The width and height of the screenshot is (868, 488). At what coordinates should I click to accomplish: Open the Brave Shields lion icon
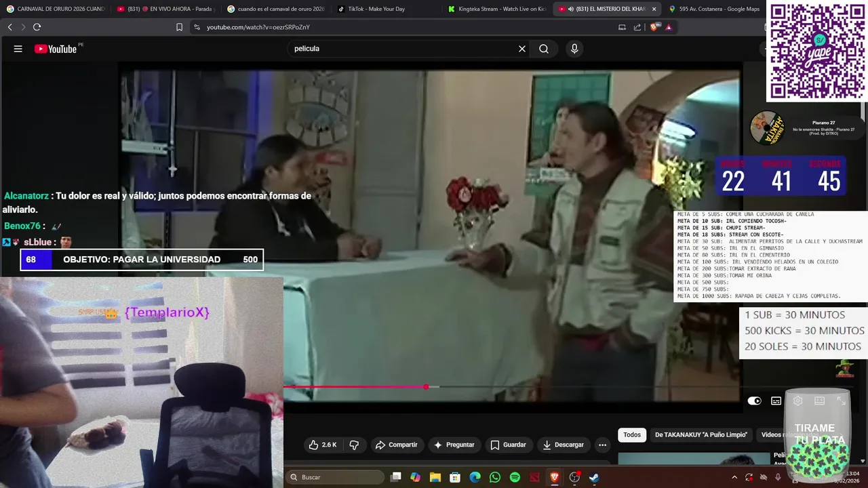pos(656,27)
